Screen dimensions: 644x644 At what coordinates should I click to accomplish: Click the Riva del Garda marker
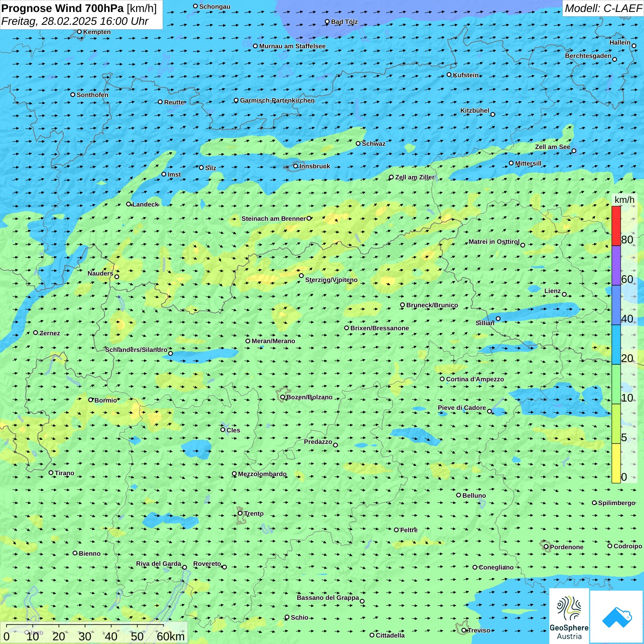pos(184,567)
